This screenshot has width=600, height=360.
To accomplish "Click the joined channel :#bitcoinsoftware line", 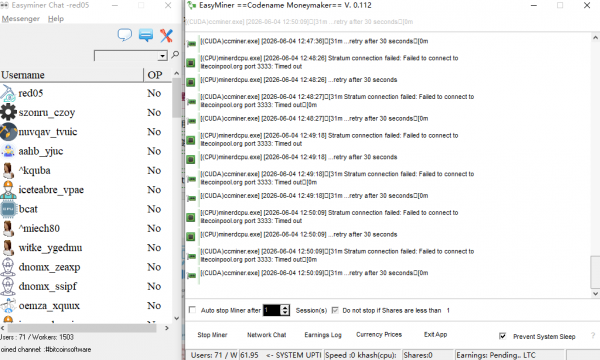I will (46, 349).
